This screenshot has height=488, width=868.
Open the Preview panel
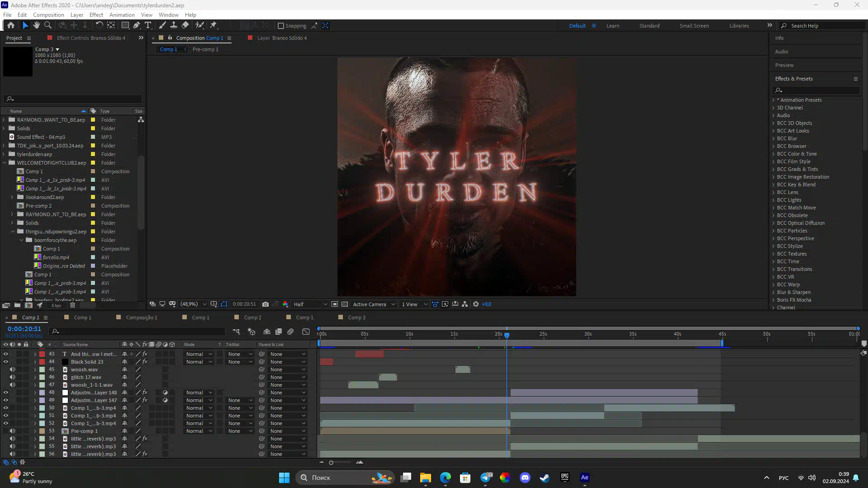coord(784,65)
